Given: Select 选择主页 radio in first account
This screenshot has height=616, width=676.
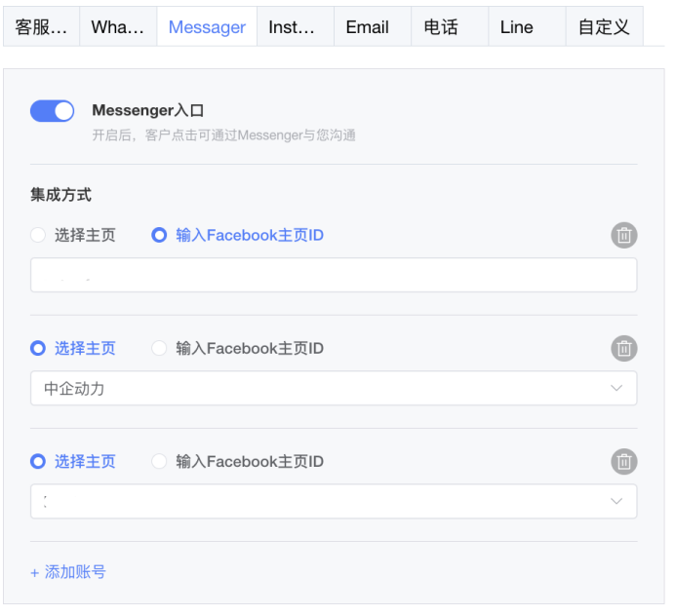Looking at the screenshot, I should pos(38,235).
